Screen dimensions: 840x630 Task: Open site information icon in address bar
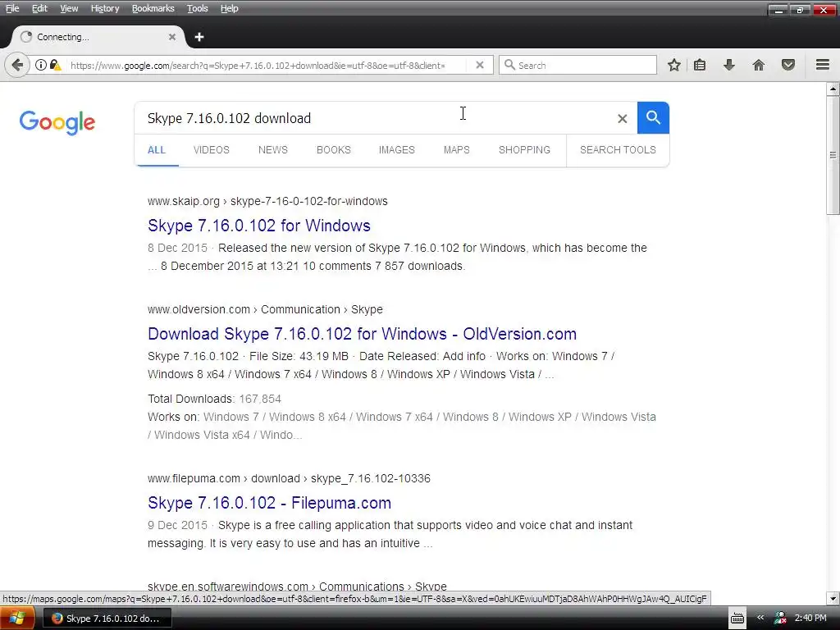pyautogui.click(x=41, y=66)
